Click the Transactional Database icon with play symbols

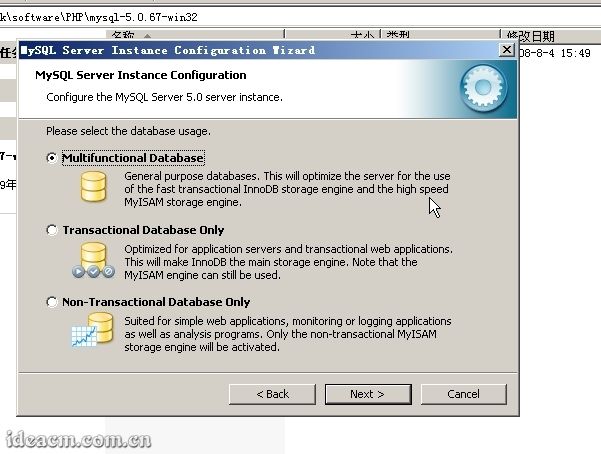(x=93, y=260)
